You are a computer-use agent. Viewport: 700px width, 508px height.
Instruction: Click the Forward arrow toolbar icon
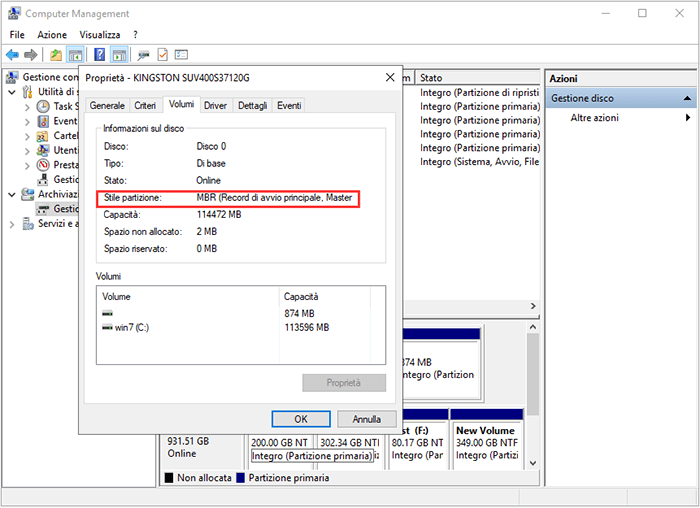[30, 55]
